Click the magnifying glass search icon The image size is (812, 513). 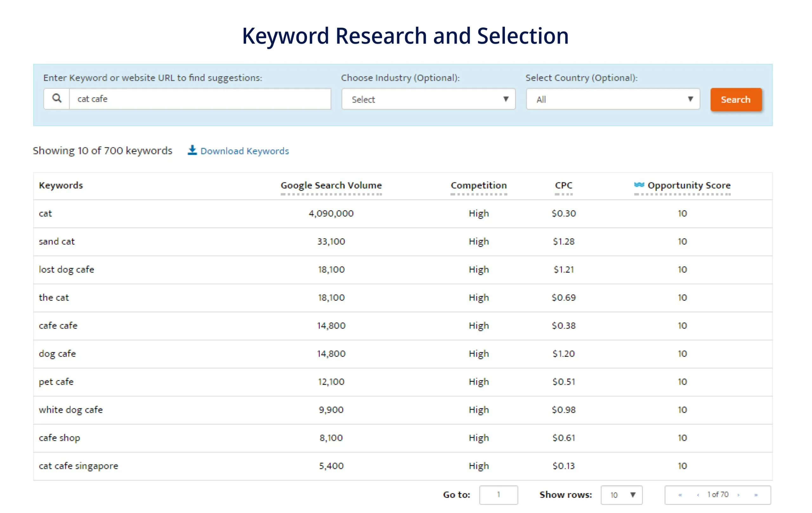click(x=57, y=98)
